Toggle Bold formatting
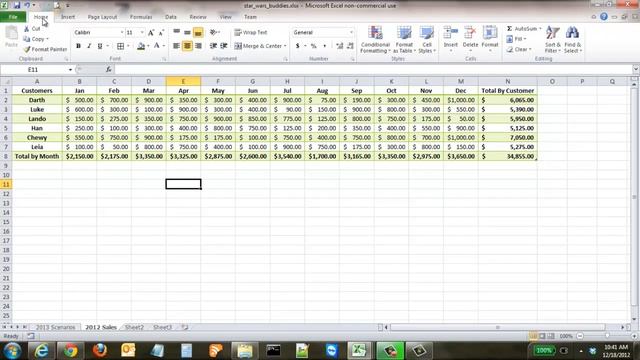 [78, 46]
